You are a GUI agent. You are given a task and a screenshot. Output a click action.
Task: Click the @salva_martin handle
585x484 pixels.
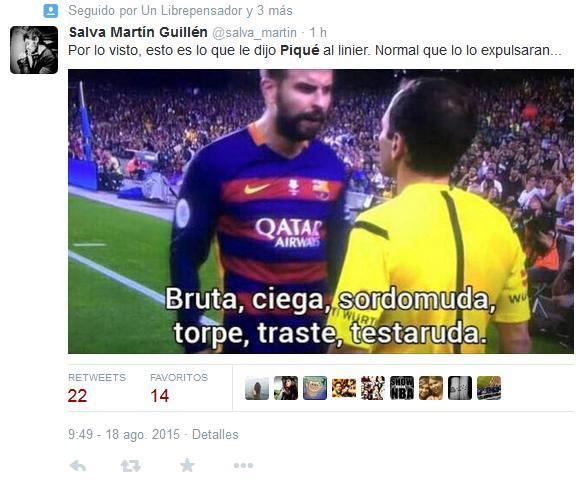click(254, 33)
